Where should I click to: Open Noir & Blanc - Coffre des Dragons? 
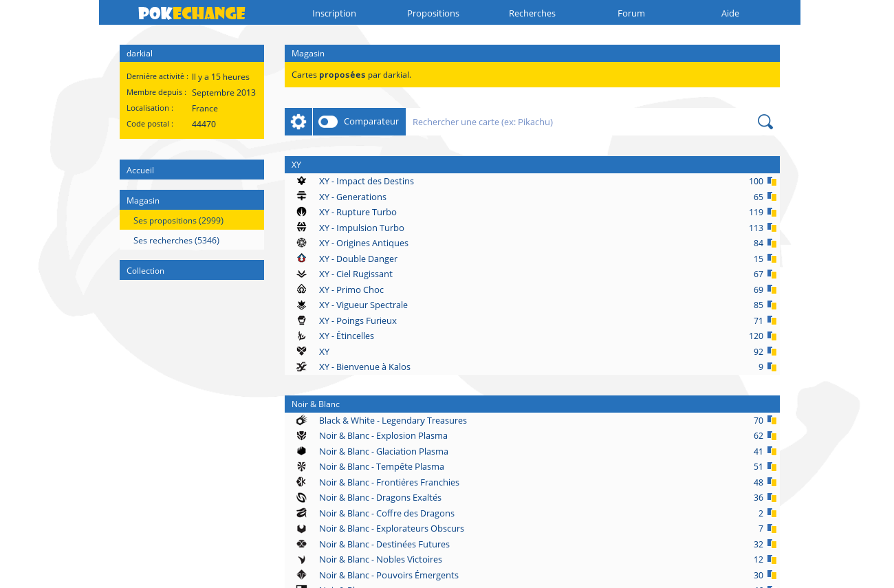(386, 513)
